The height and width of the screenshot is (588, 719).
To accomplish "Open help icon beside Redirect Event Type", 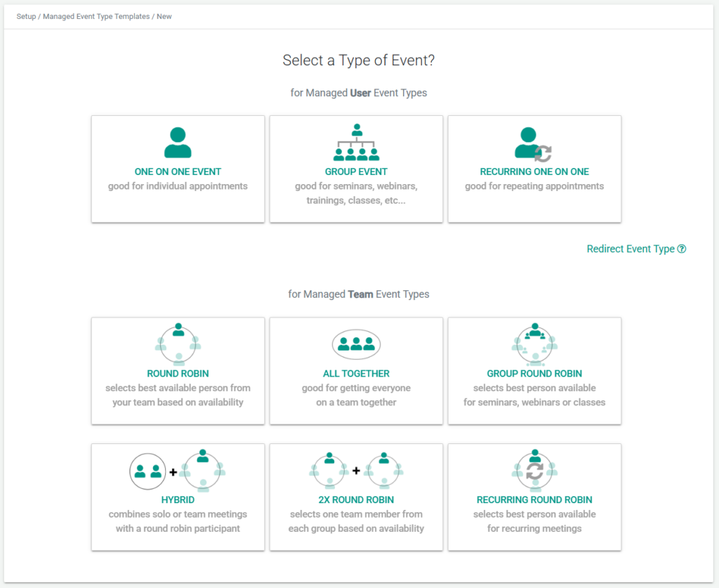I will click(x=682, y=249).
